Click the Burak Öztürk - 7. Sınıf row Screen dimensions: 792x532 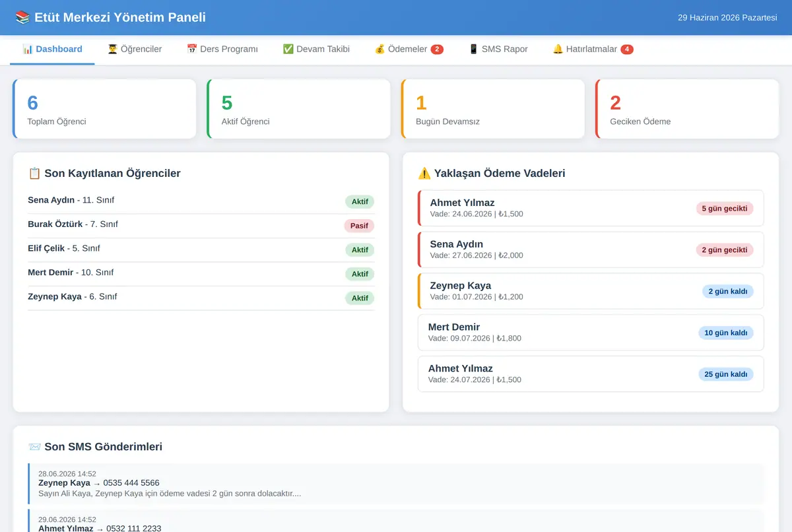(201, 226)
